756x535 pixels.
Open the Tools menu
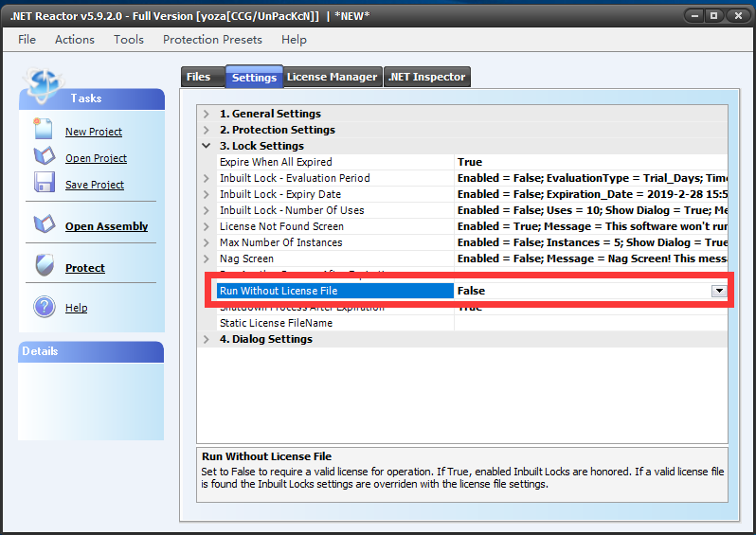click(129, 40)
